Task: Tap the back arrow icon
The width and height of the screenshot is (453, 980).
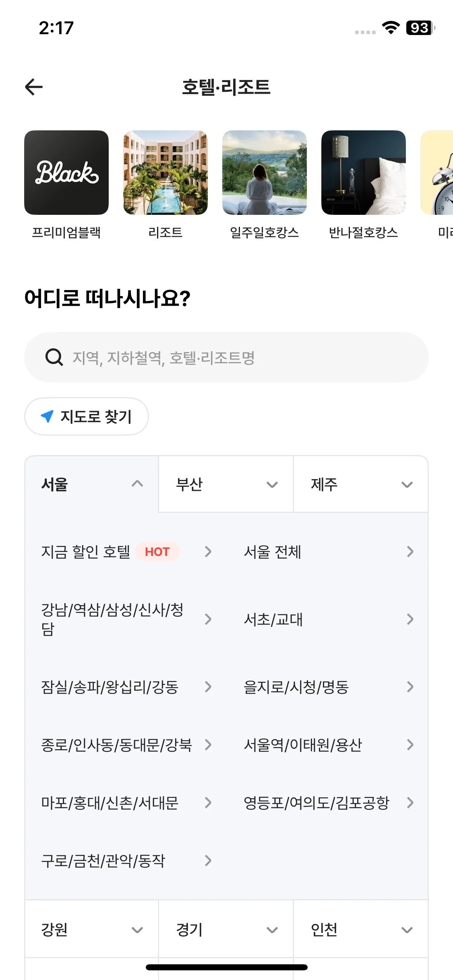Action: tap(34, 87)
